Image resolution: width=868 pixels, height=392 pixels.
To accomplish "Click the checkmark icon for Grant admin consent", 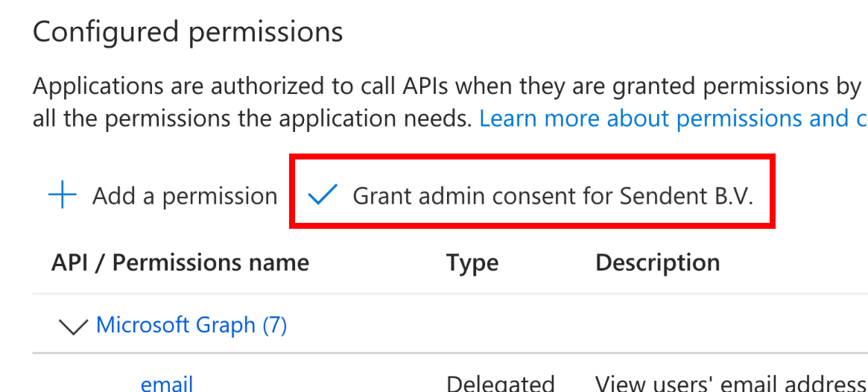I will [323, 195].
